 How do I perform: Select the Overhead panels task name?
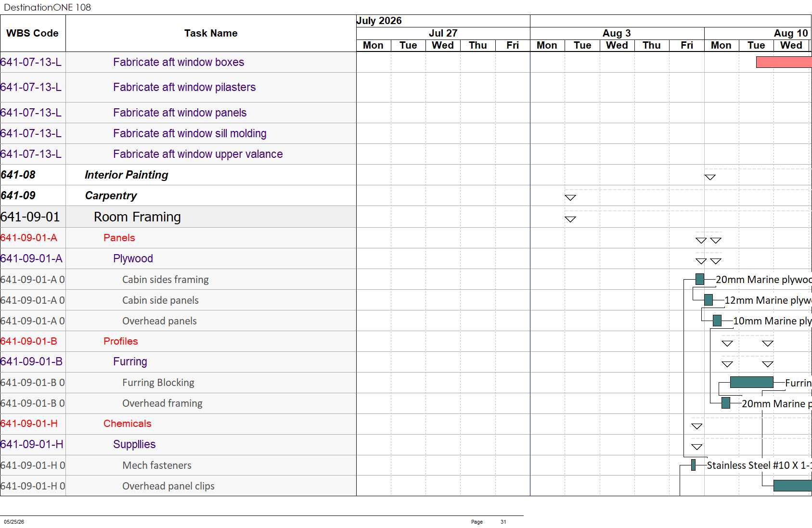[159, 321]
